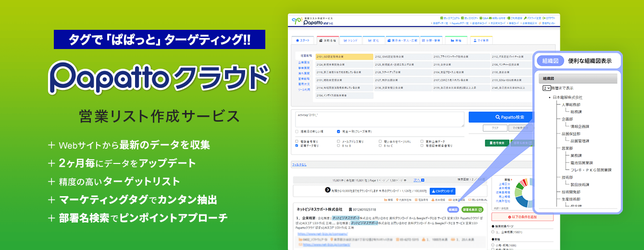Check the B to B option
The width and height of the screenshot is (644, 250).
pyautogui.click(x=338, y=145)
